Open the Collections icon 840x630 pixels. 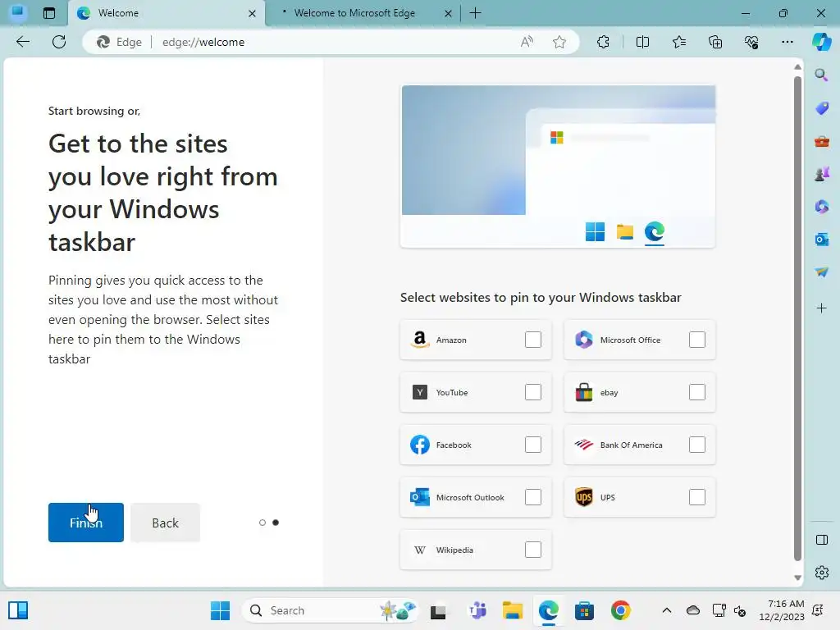pyautogui.click(x=715, y=42)
